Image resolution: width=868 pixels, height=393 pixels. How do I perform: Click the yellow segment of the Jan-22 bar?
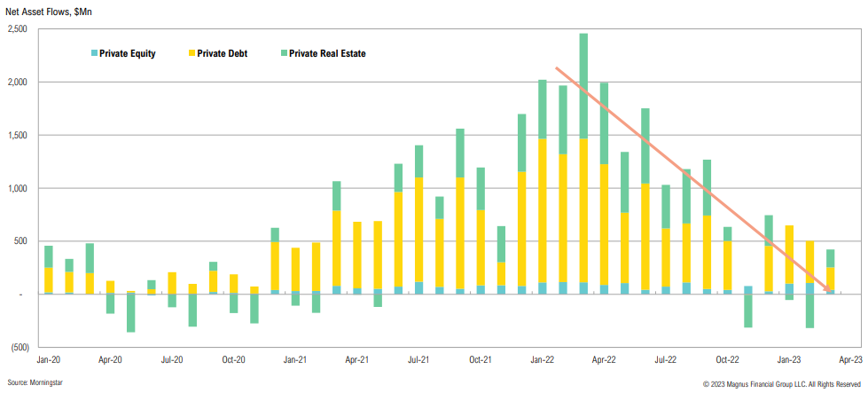pos(543,211)
